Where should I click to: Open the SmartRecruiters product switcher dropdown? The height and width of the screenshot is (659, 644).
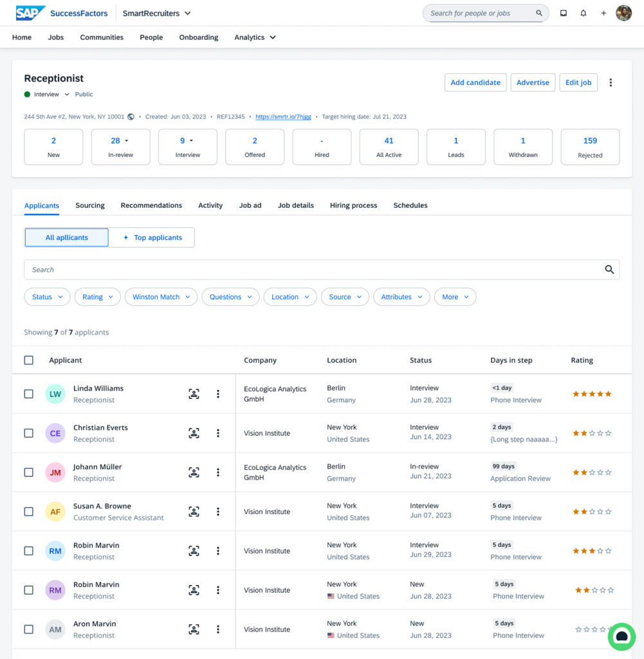(x=157, y=13)
